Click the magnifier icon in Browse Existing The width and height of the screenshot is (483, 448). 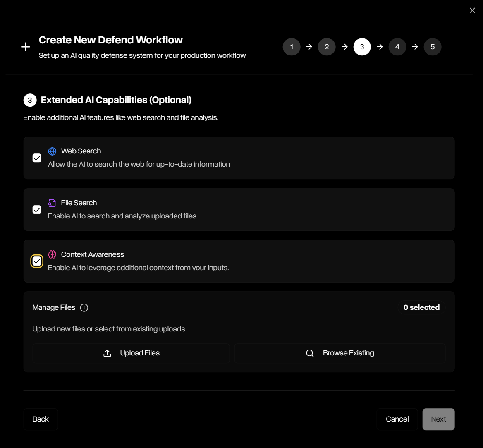[x=310, y=353]
